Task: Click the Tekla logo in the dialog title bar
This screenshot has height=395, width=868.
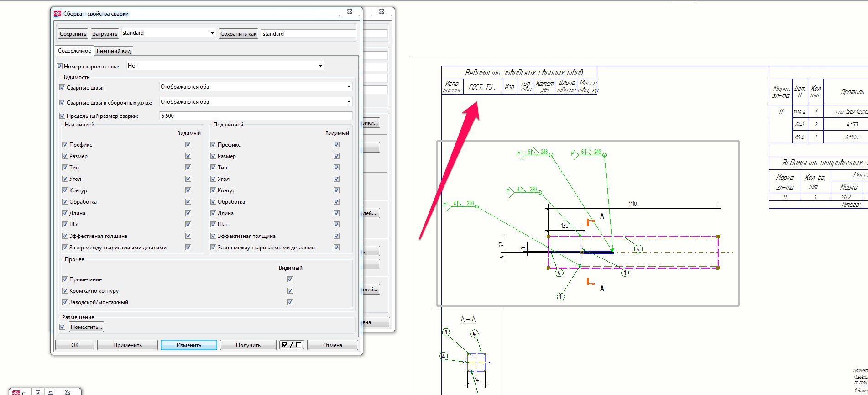Action: (58, 14)
